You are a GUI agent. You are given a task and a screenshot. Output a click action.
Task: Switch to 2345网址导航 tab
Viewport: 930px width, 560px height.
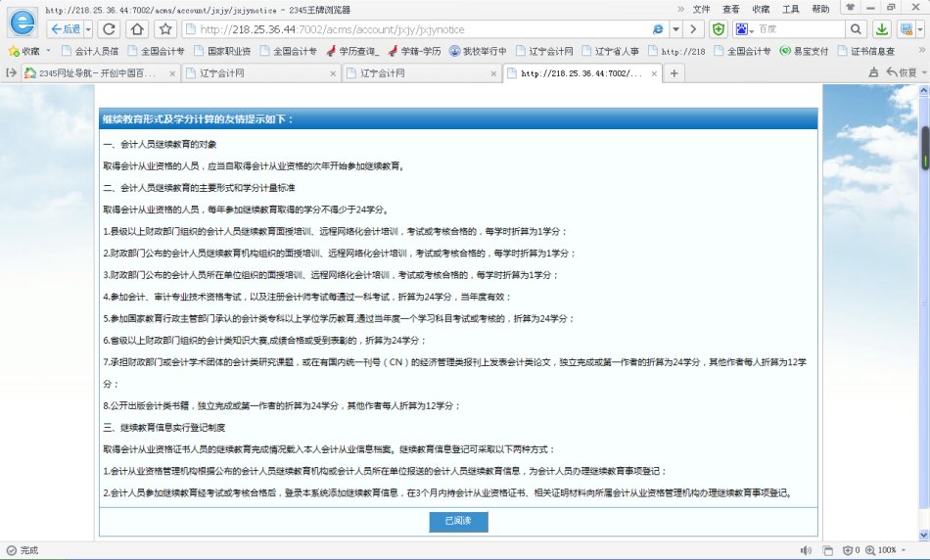pyautogui.click(x=98, y=73)
